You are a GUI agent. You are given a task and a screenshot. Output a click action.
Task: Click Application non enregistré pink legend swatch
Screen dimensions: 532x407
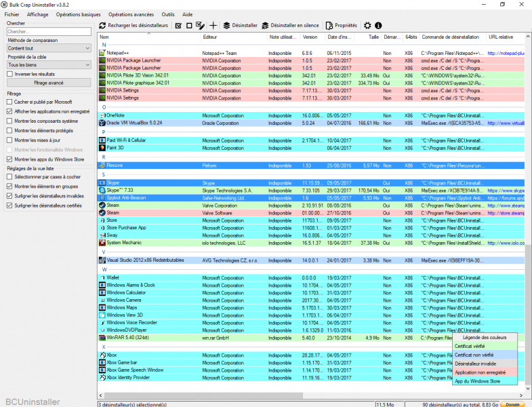[x=485, y=372]
